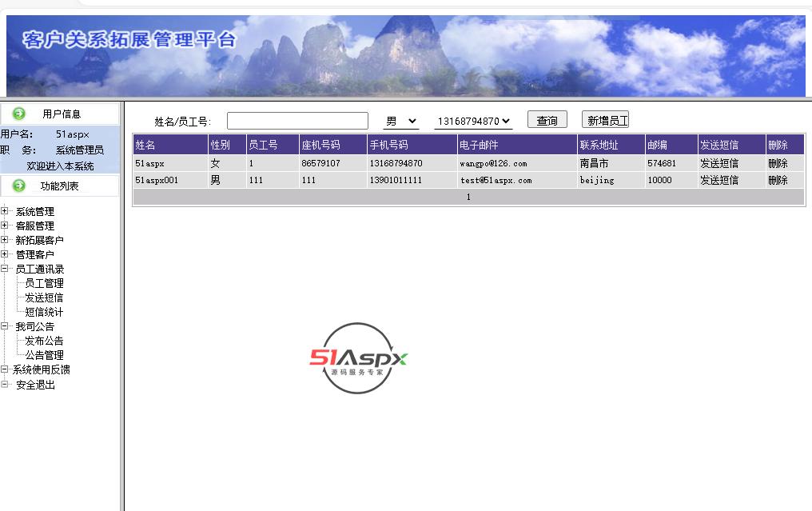
Task: Click green arrow icon beside 用户信息
Action: click(x=19, y=114)
